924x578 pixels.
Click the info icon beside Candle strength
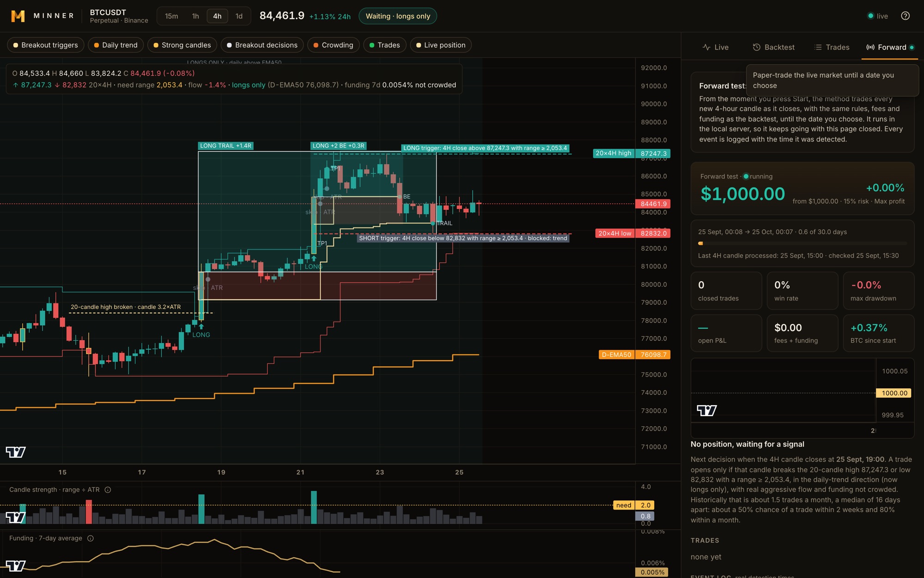(x=108, y=490)
